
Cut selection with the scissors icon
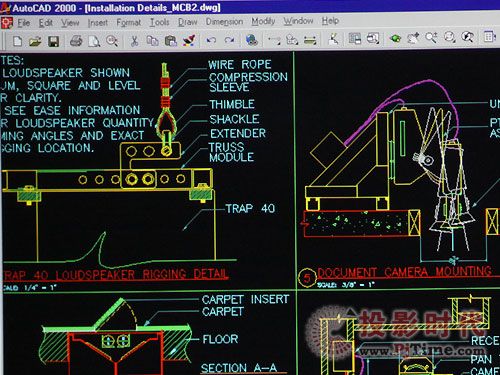pos(134,41)
